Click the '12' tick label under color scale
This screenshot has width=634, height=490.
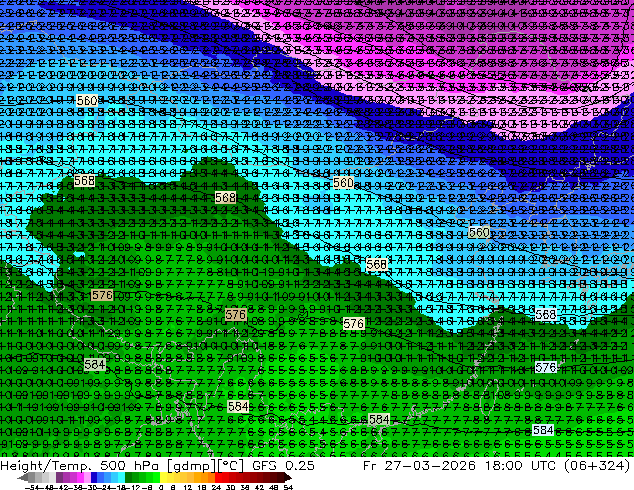187,487
